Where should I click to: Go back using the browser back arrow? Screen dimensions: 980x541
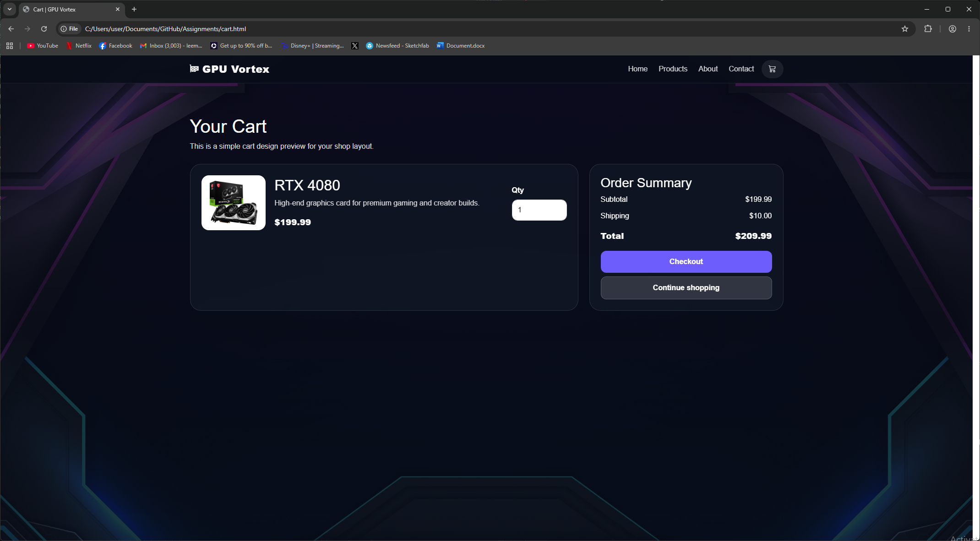(x=11, y=29)
